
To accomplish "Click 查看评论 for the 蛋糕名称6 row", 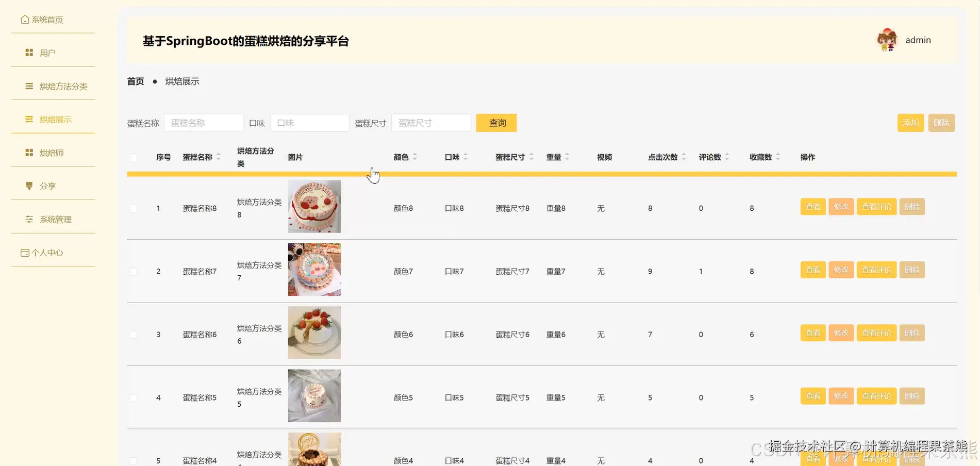I will (x=876, y=333).
